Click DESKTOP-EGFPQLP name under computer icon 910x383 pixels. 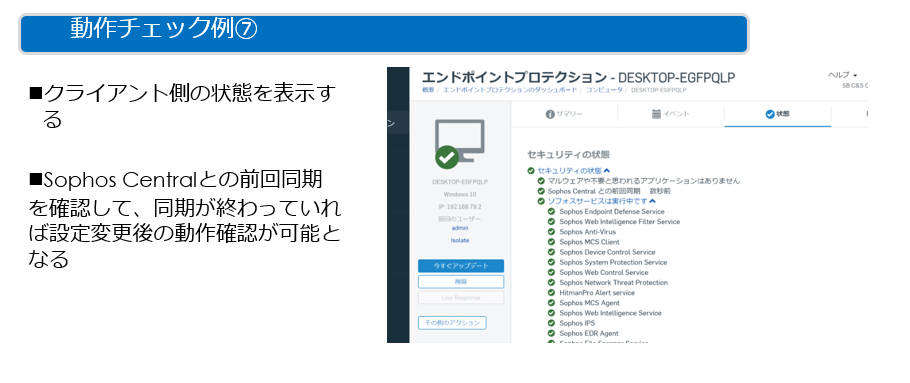pos(460,181)
